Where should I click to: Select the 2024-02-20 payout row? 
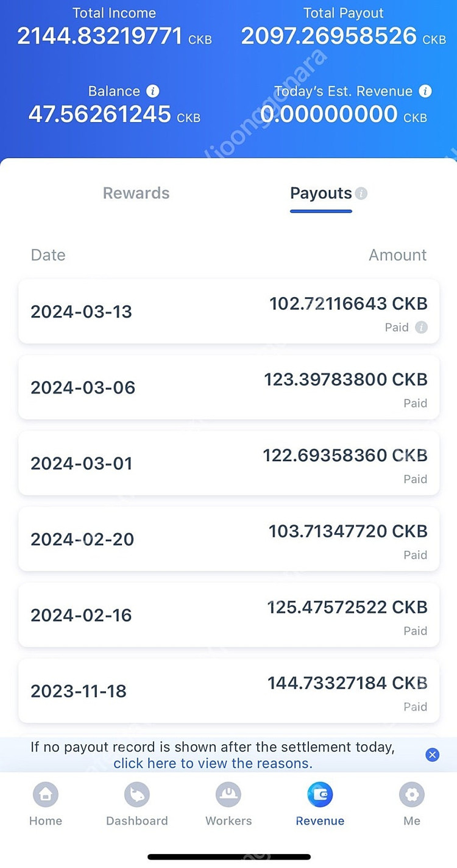tap(228, 539)
